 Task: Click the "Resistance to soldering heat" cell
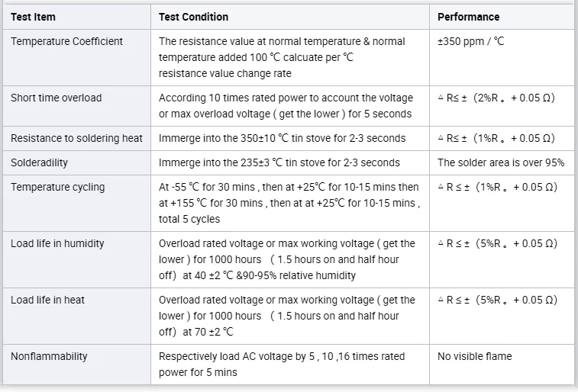pyautogui.click(x=76, y=138)
